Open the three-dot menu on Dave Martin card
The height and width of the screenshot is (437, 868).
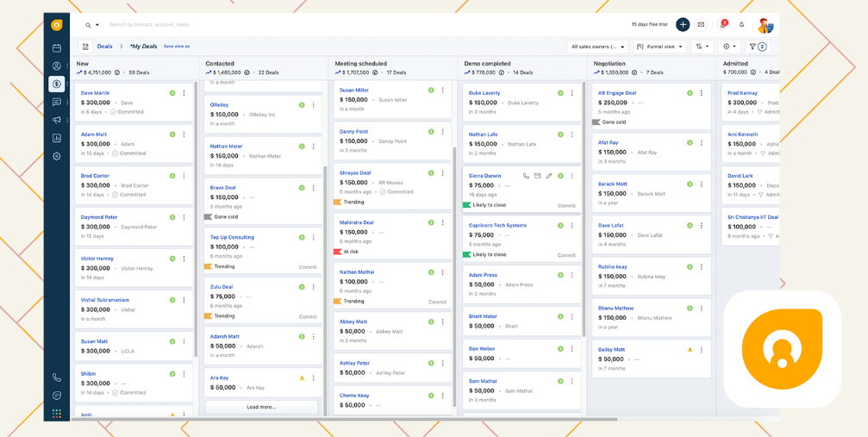tap(184, 93)
